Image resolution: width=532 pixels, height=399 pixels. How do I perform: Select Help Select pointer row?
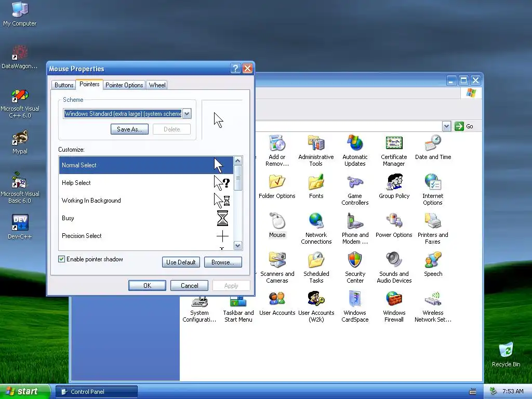tap(146, 183)
